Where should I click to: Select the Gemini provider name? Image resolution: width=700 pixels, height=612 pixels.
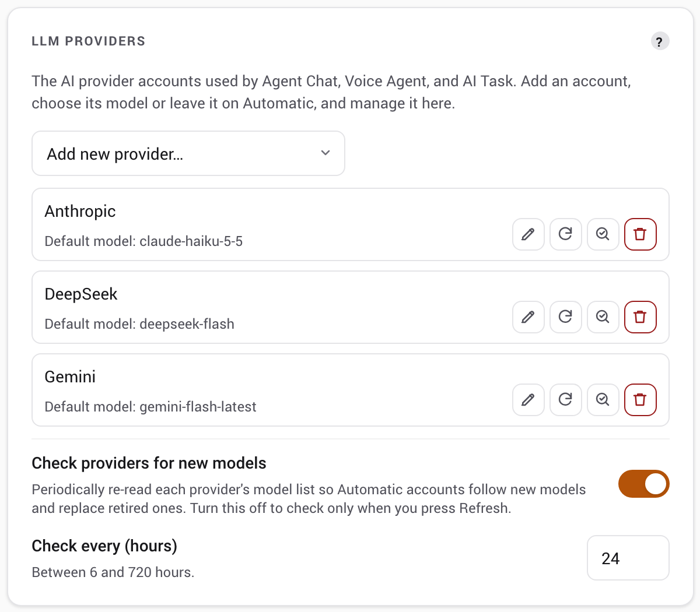click(x=70, y=377)
